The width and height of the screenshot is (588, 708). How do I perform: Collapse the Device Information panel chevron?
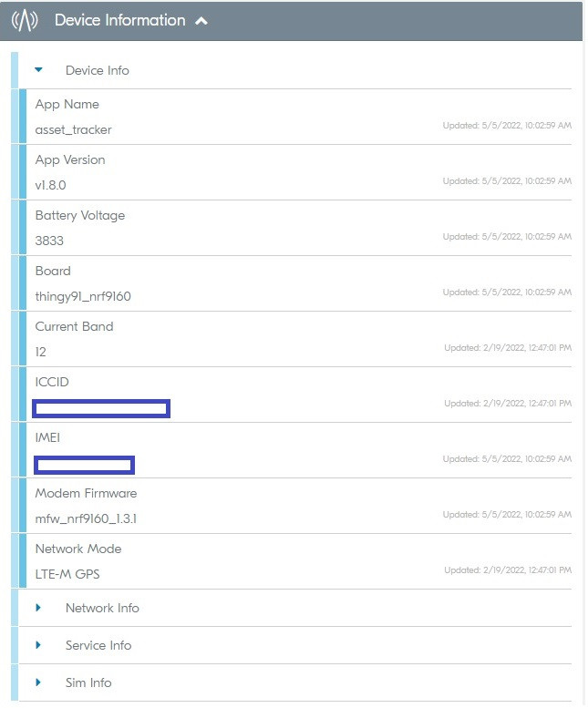point(201,21)
